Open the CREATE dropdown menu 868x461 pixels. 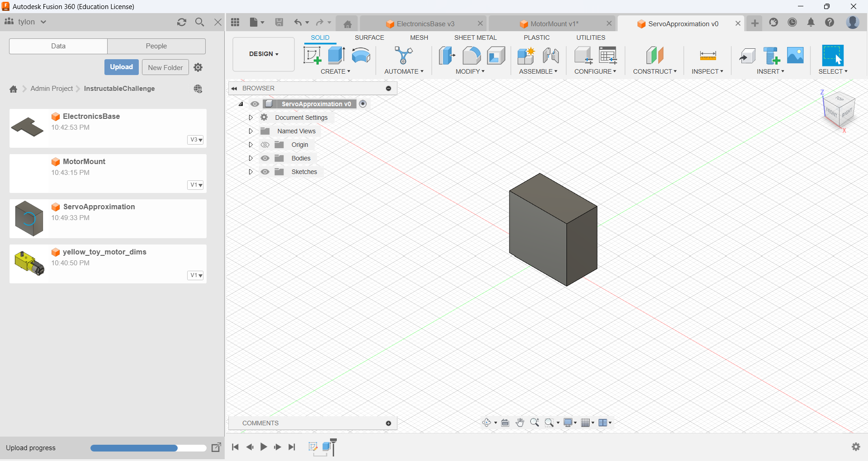(335, 71)
